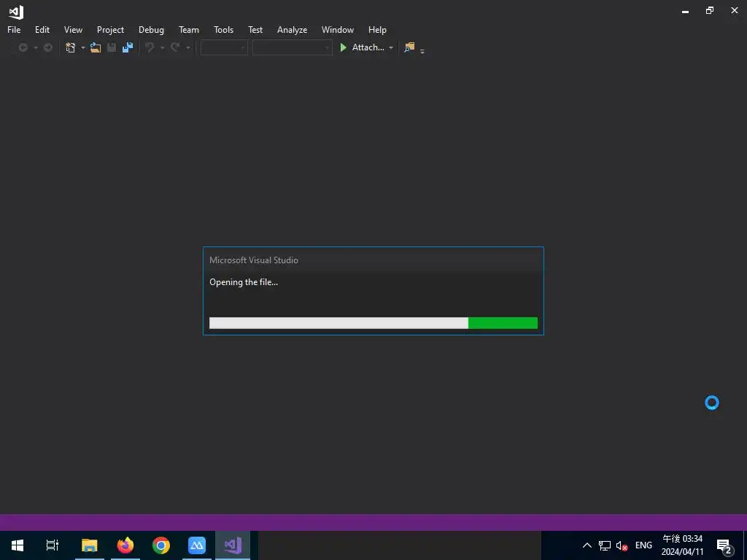Open the Solution Configurations combo box
Viewport: 747px width, 560px height.
coord(224,47)
